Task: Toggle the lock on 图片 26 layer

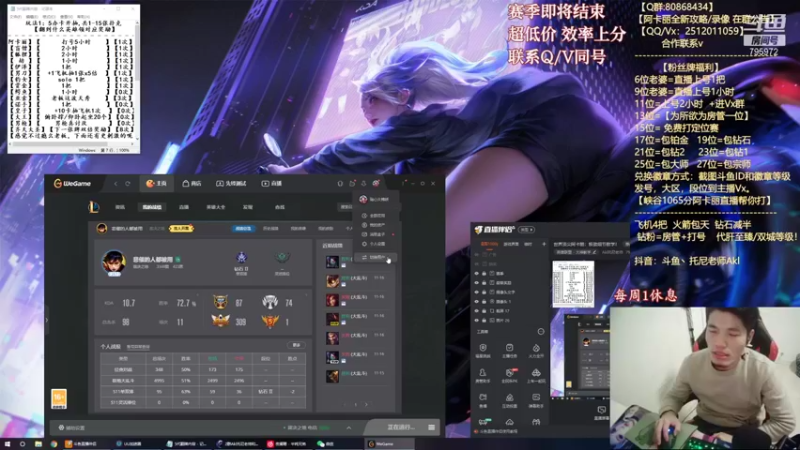Action: (x=484, y=320)
